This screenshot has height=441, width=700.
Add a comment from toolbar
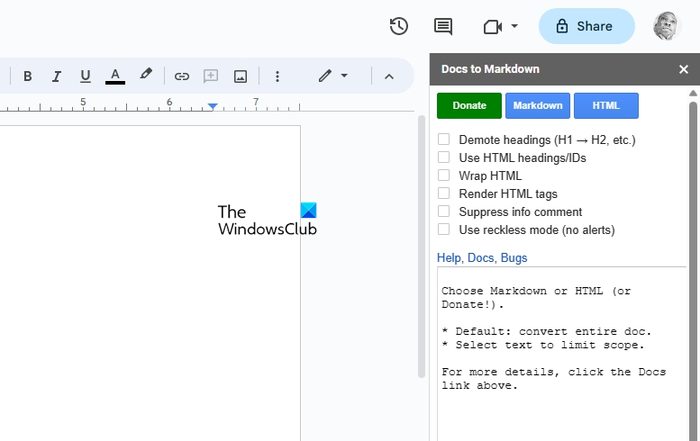[211, 76]
